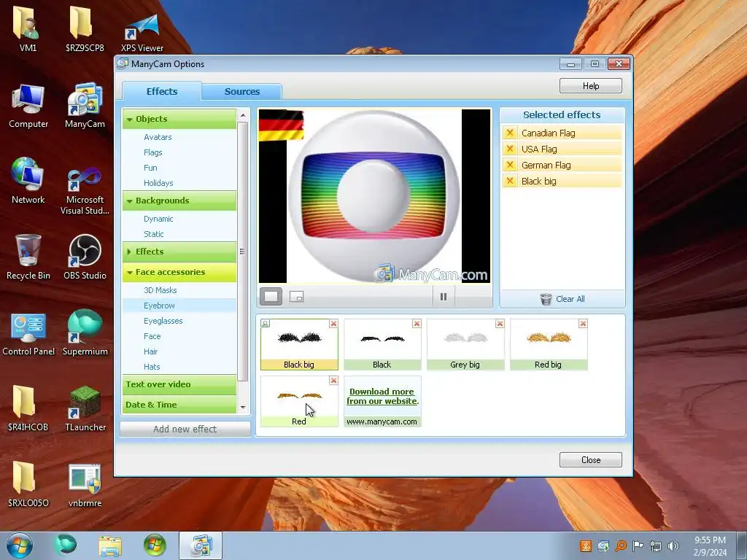
Task: Click the clock in the taskbar
Action: tap(710, 546)
